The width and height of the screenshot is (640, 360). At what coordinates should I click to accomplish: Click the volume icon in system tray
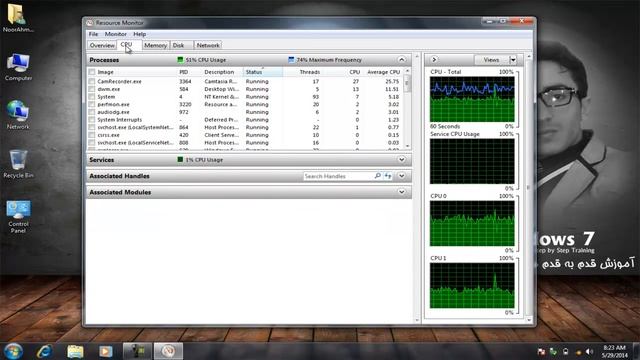coord(589,351)
